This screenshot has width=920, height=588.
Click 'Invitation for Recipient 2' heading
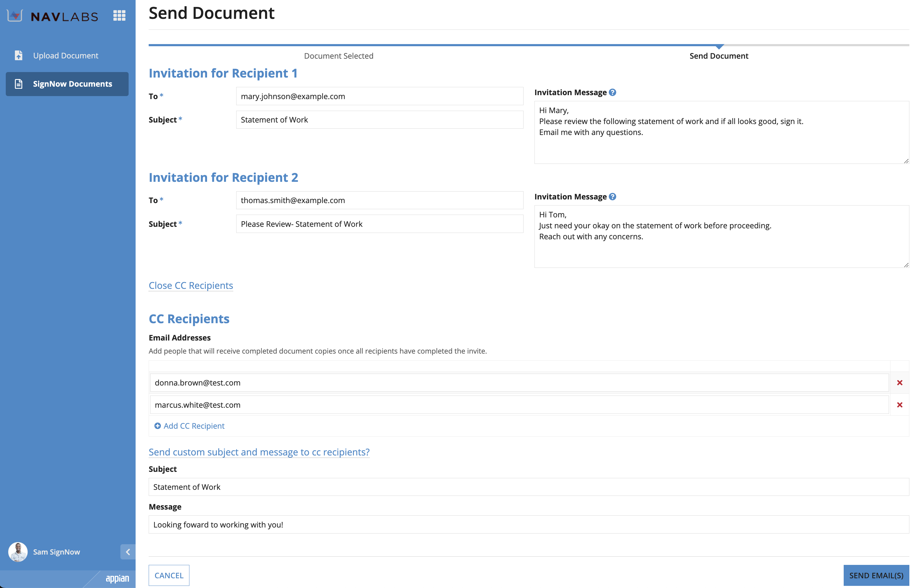223,178
